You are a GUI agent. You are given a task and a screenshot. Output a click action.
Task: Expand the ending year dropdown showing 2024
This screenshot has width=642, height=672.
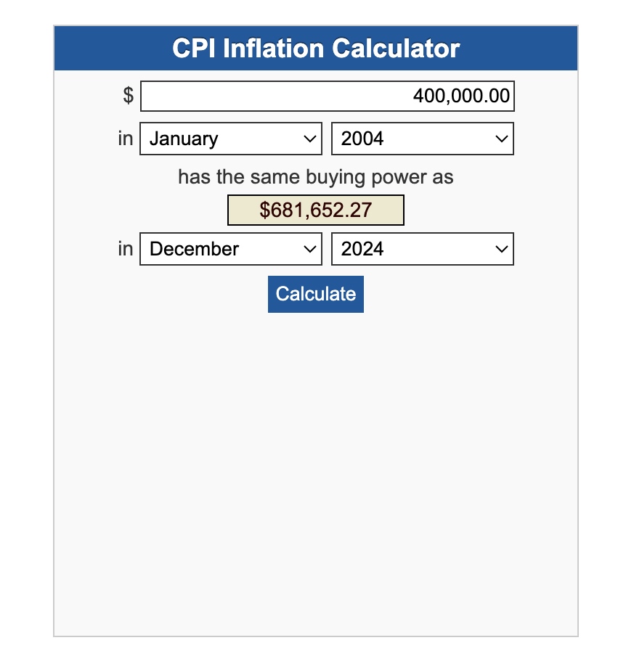coord(414,249)
